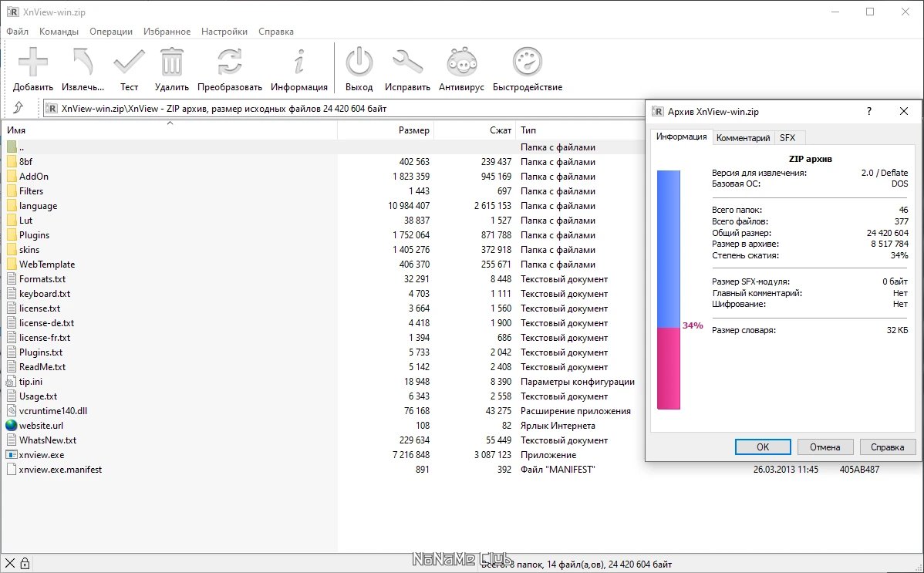Go up one folder level arrow
The image size is (924, 573).
pyautogui.click(x=19, y=107)
